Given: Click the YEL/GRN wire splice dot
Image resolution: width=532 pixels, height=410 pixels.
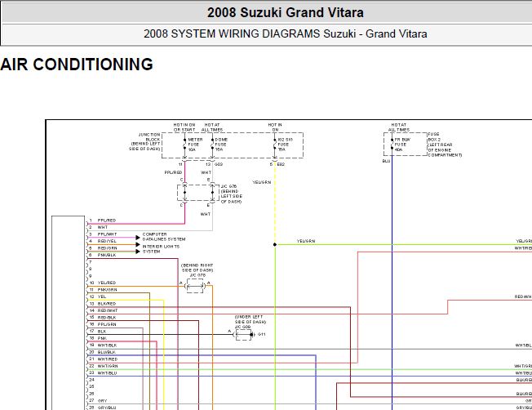Looking at the screenshot, I should point(275,244).
